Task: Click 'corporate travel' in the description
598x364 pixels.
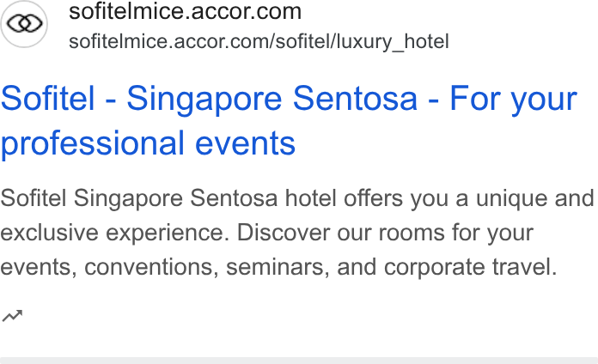Action: click(x=470, y=267)
